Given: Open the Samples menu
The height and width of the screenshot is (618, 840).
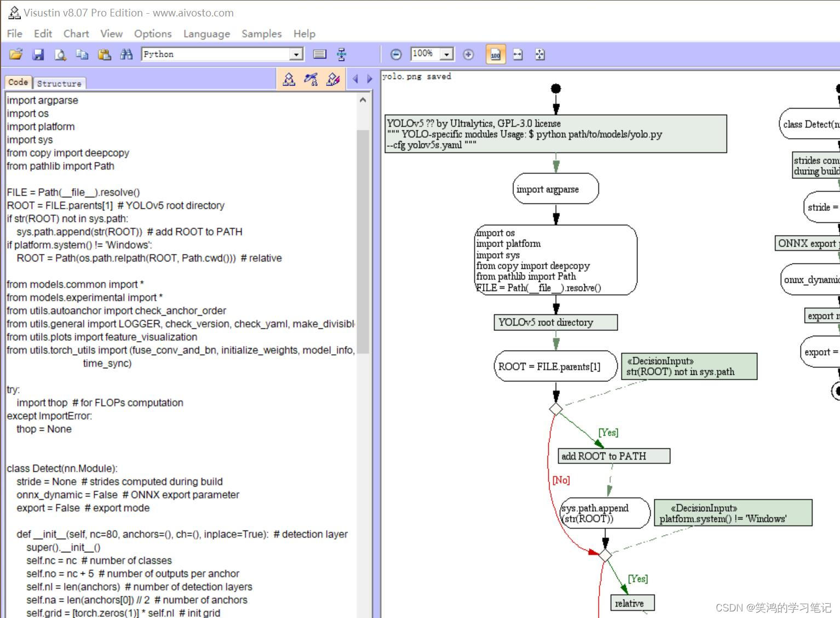Looking at the screenshot, I should coord(261,33).
